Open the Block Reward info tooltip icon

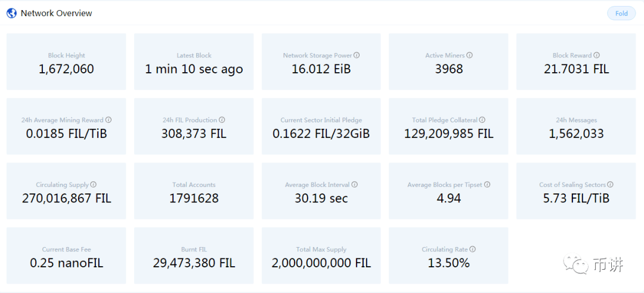[596, 55]
